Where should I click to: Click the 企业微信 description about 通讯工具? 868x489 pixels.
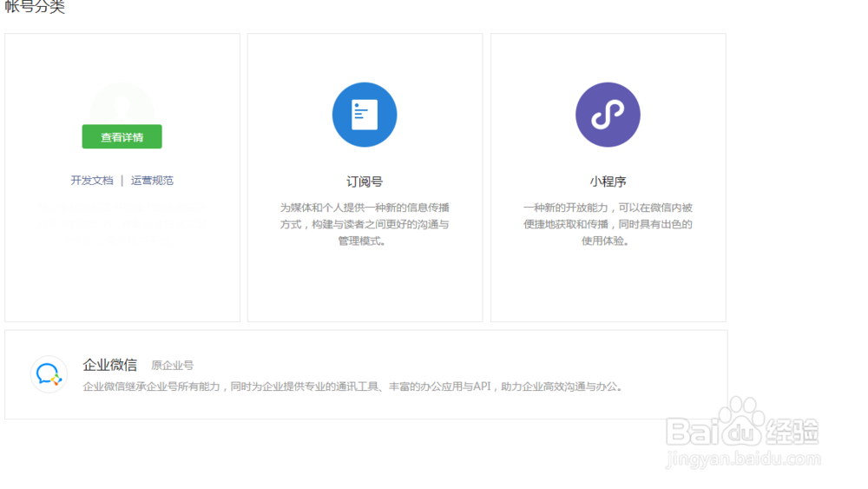352,387
